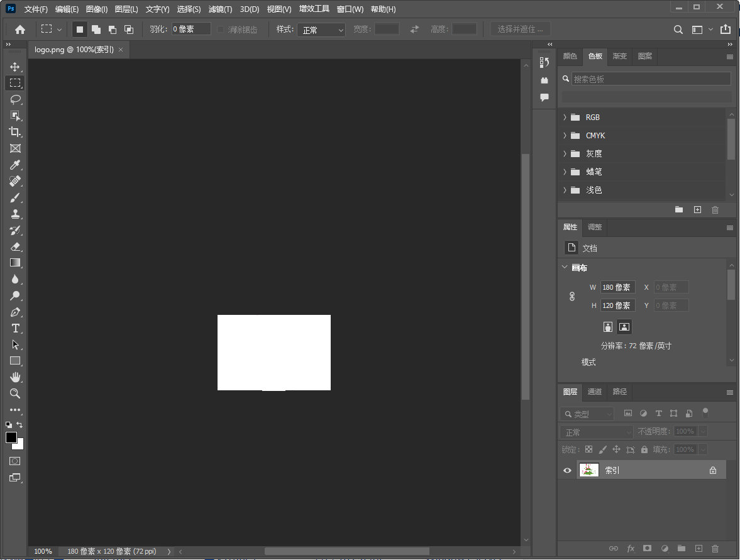Toggle 消除锯齿 anti-alias checkbox
The image size is (740, 560).
(x=221, y=30)
